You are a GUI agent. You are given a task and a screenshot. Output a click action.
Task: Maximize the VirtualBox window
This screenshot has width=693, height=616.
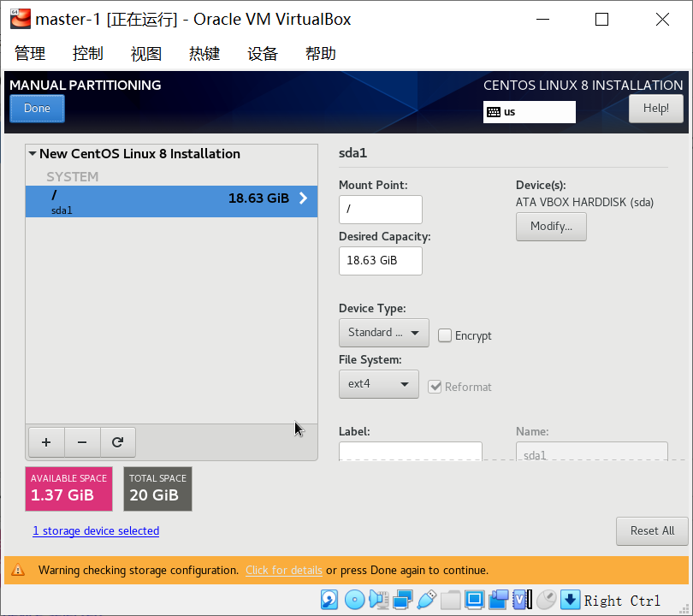click(x=601, y=19)
